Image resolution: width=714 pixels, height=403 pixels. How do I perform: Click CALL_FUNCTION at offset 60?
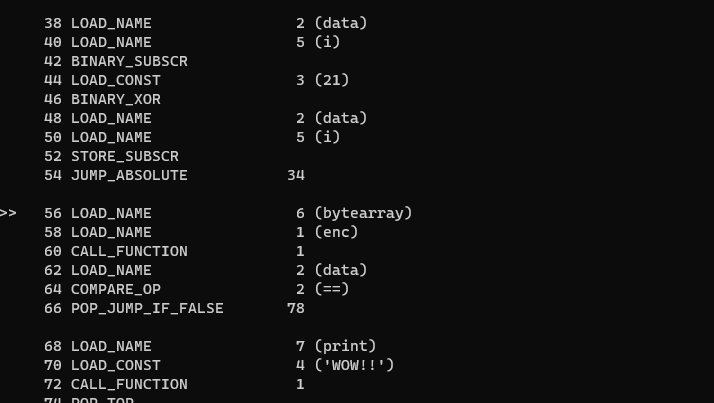[129, 251]
